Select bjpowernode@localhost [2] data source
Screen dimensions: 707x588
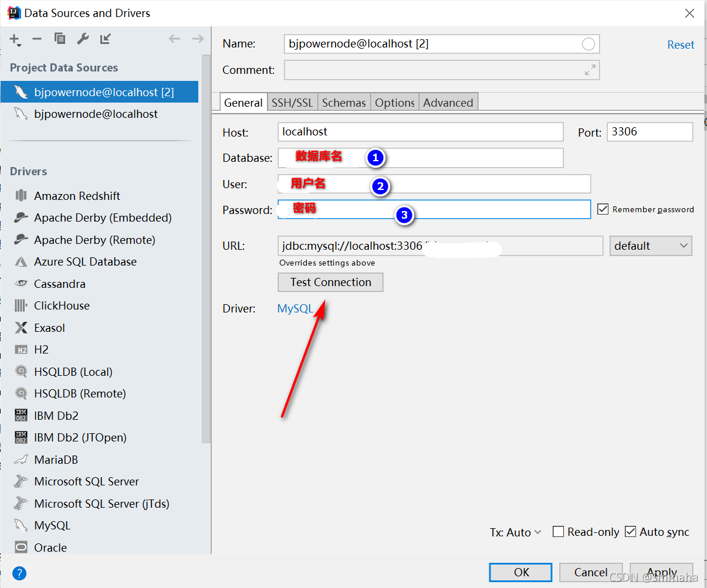(99, 92)
